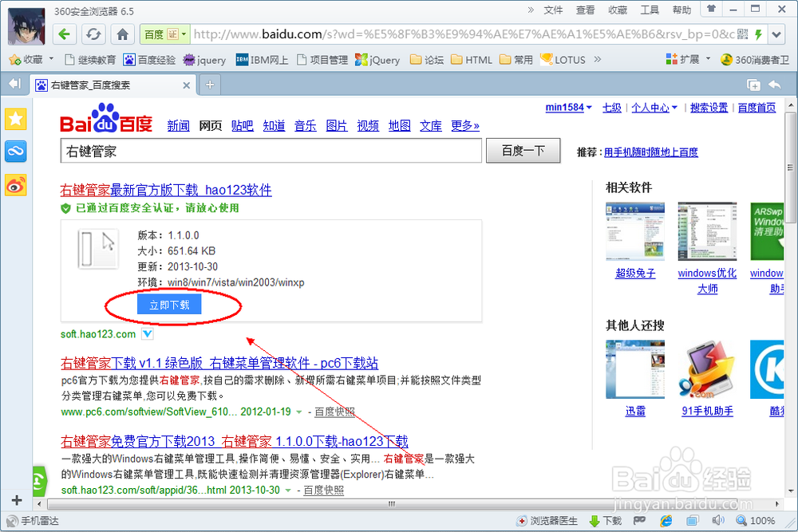Click the green lightning speed mode icon

(x=758, y=34)
